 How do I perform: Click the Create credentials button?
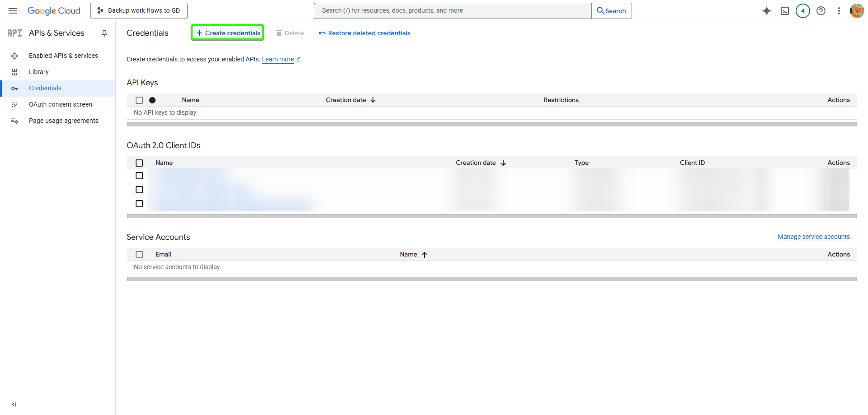click(227, 33)
